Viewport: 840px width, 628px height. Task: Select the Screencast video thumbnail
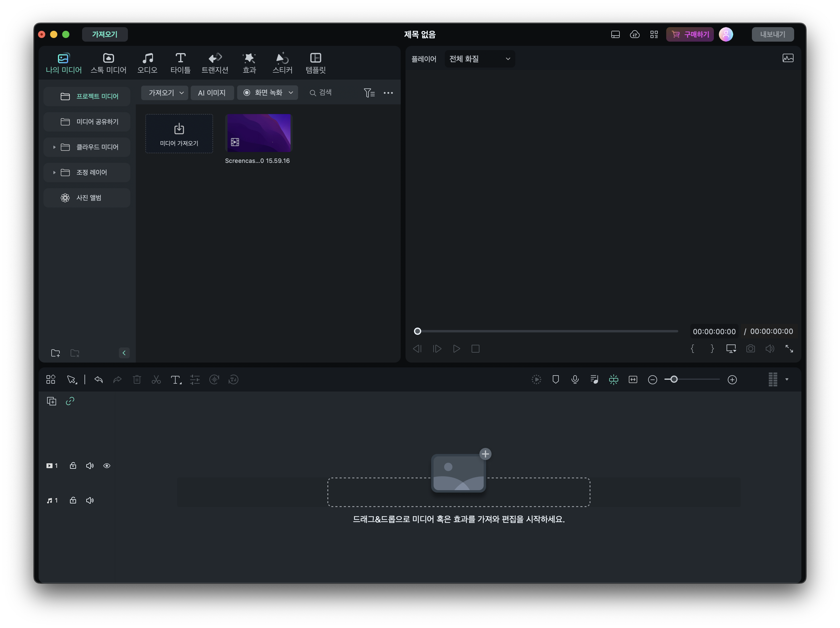point(259,133)
